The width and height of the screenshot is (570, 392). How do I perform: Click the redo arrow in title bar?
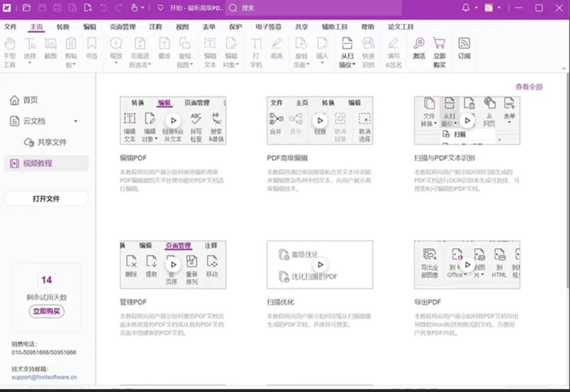click(119, 7)
